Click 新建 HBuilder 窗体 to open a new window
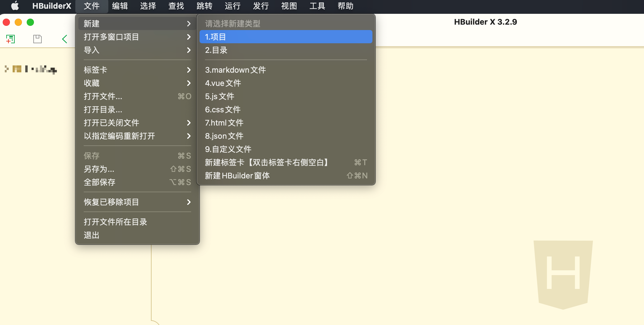Screen dimensions: 644x325 pos(237,175)
